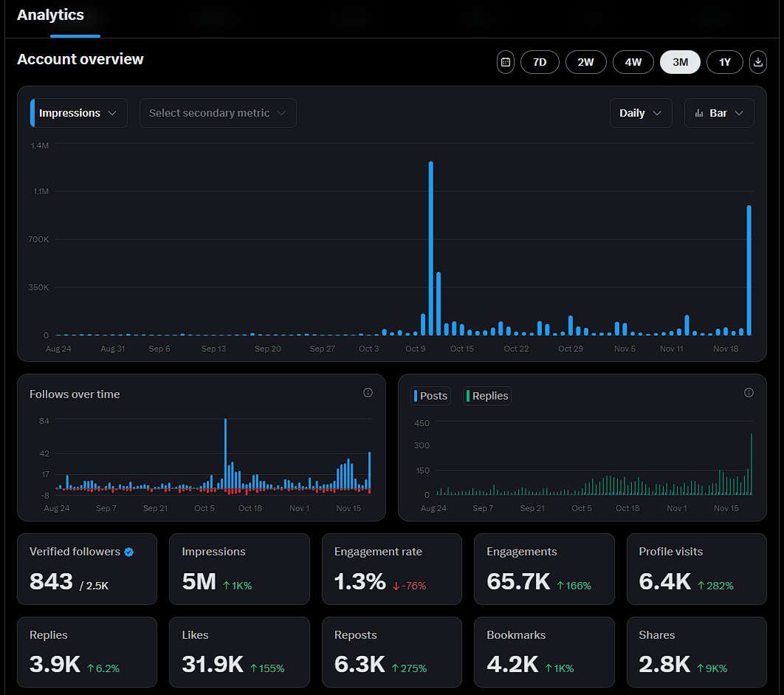Open the Bookmarks 4.2K stat card
The height and width of the screenshot is (695, 784).
pyautogui.click(x=544, y=652)
